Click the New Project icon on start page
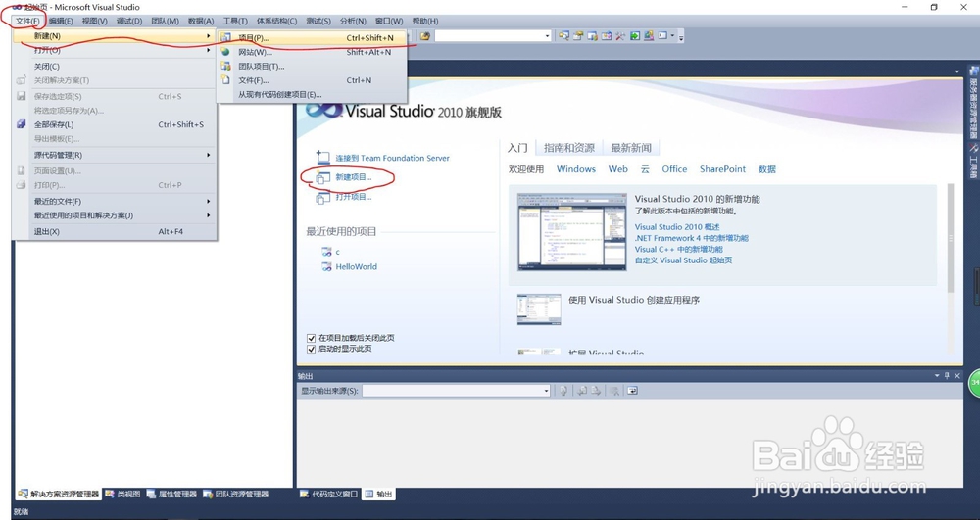Viewport: 980px width, 520px height. 322,177
